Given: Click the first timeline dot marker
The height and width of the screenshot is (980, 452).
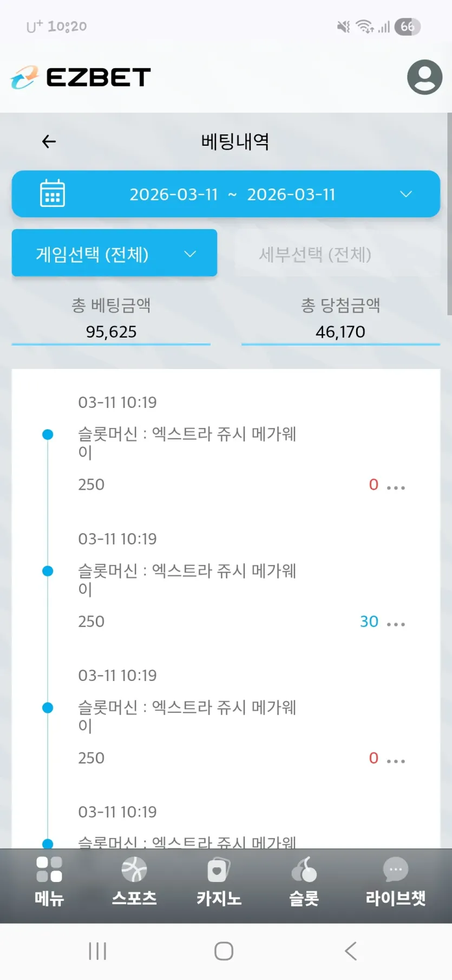Looking at the screenshot, I should (48, 434).
